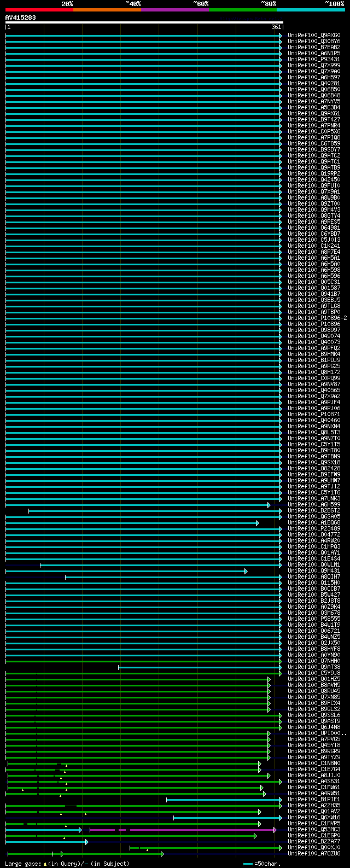Screen dimensions: 350x868
Task: Open hit UniRef100_P10896-2
Action: point(317,318)
